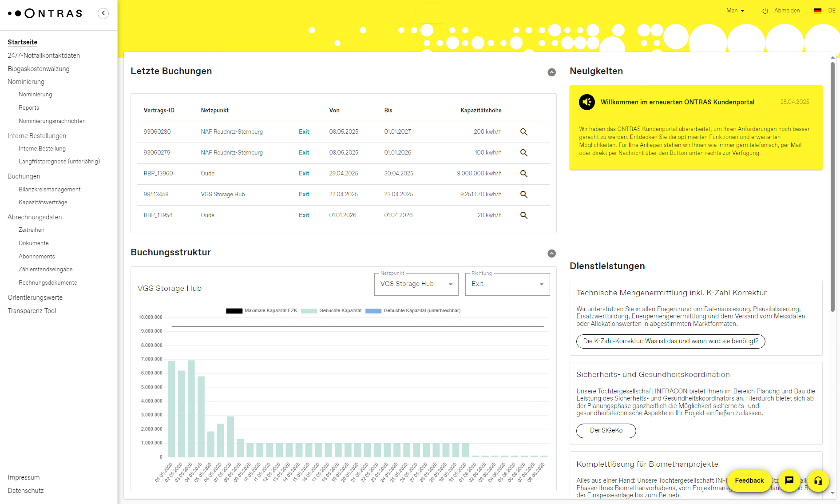The width and height of the screenshot is (840, 504).
Task: Open the Richtung dropdown set to Exit
Action: [x=507, y=284]
